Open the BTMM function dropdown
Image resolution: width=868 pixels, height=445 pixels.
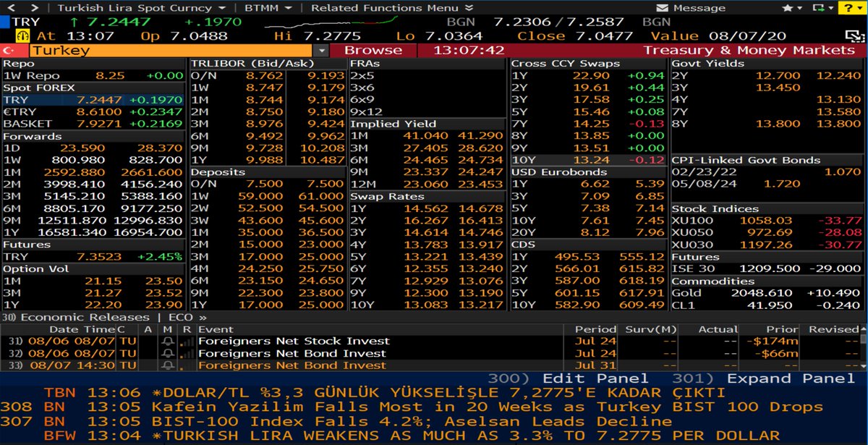(267, 8)
